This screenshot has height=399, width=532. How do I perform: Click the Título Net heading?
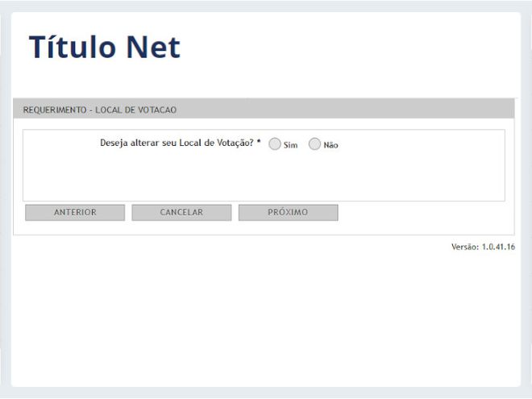105,47
